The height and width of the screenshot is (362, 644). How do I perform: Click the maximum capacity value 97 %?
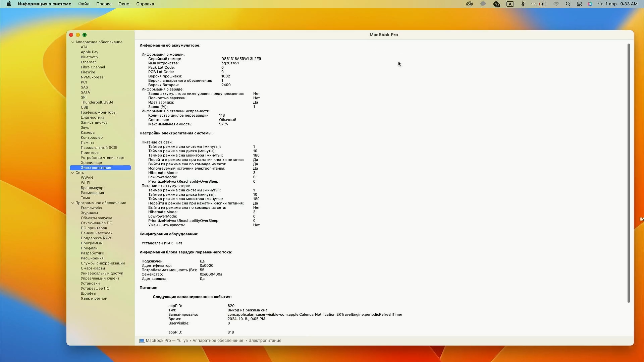pyautogui.click(x=223, y=124)
